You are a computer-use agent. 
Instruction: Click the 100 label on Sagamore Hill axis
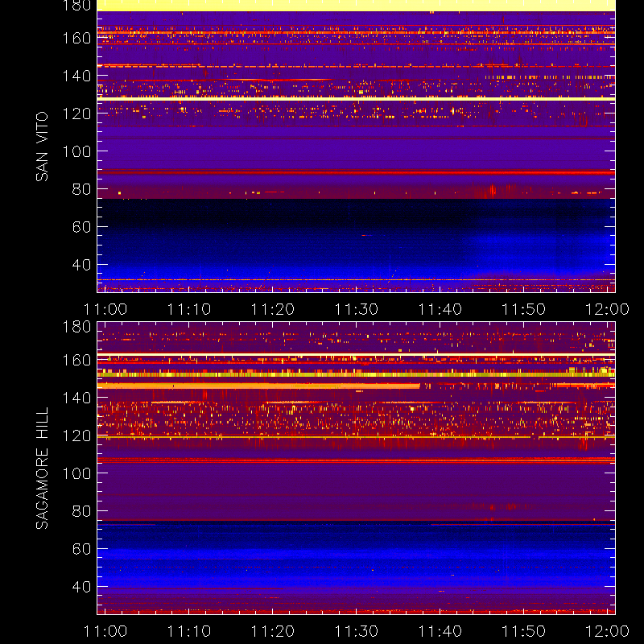pyautogui.click(x=76, y=473)
